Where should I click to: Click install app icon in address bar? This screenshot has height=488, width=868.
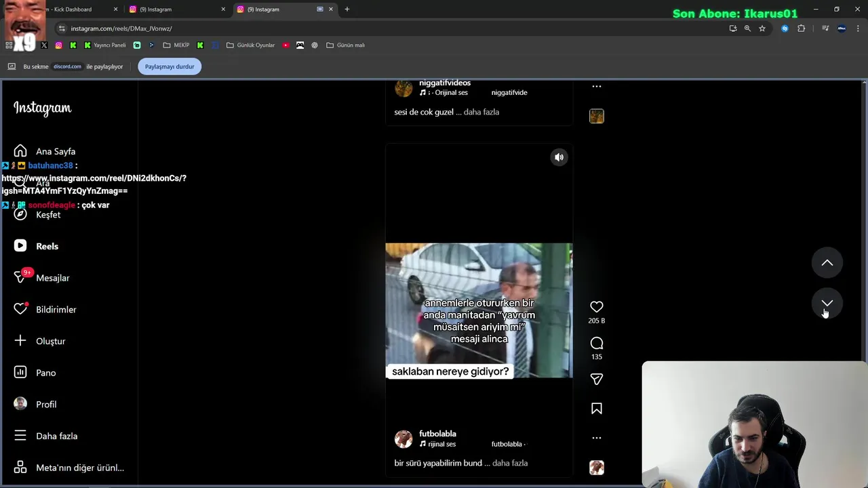coord(733,28)
